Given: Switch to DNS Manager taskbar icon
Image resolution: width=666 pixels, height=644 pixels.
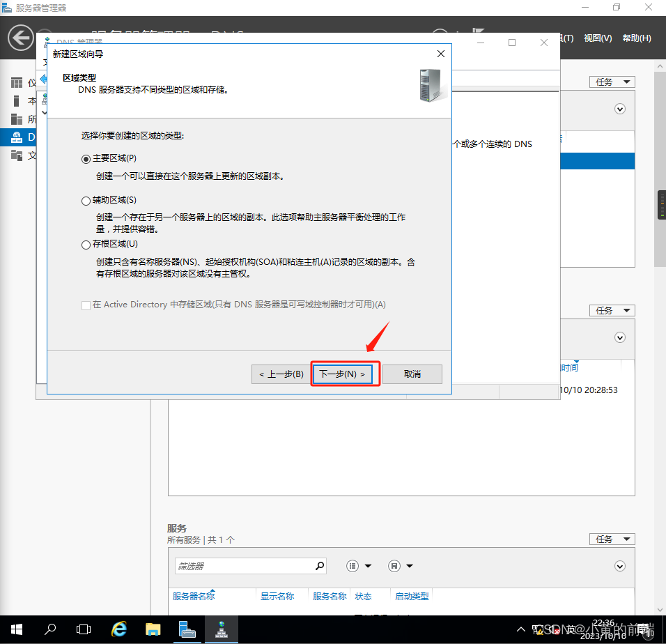Looking at the screenshot, I should pos(222,629).
